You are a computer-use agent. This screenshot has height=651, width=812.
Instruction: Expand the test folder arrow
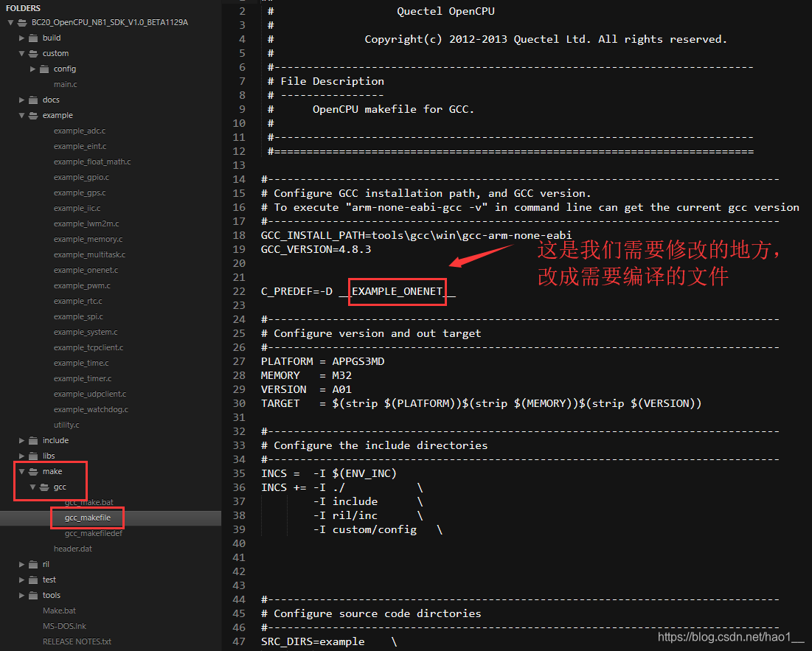pyautogui.click(x=21, y=580)
